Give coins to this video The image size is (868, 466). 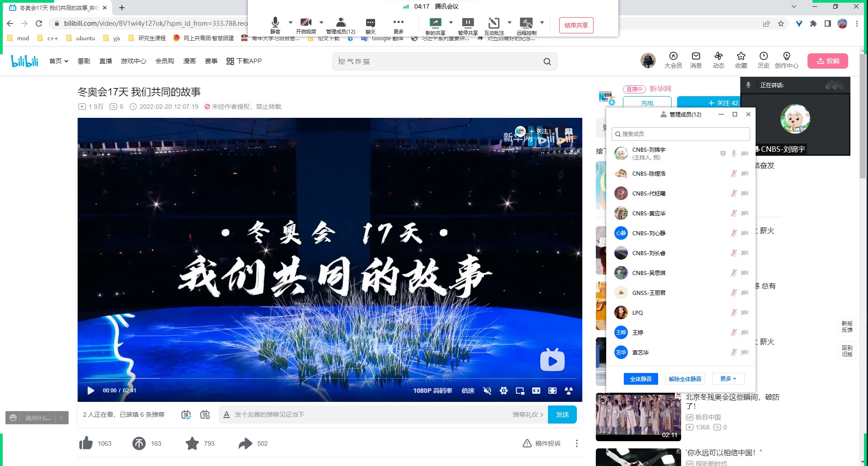(x=139, y=443)
